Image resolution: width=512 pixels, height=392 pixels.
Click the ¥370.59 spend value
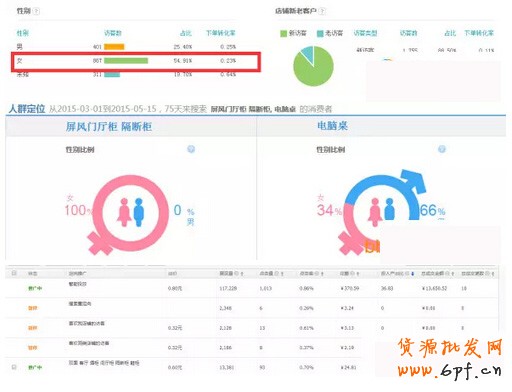pos(350,288)
